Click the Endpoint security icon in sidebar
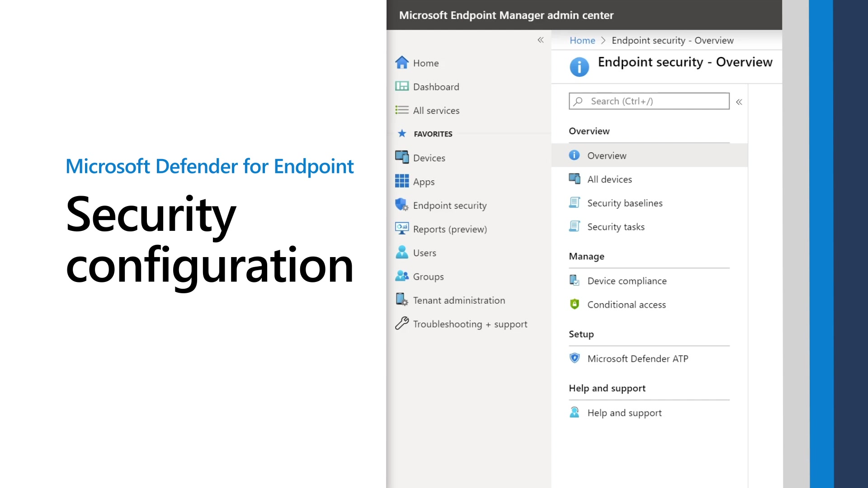The height and width of the screenshot is (488, 868). pos(402,204)
